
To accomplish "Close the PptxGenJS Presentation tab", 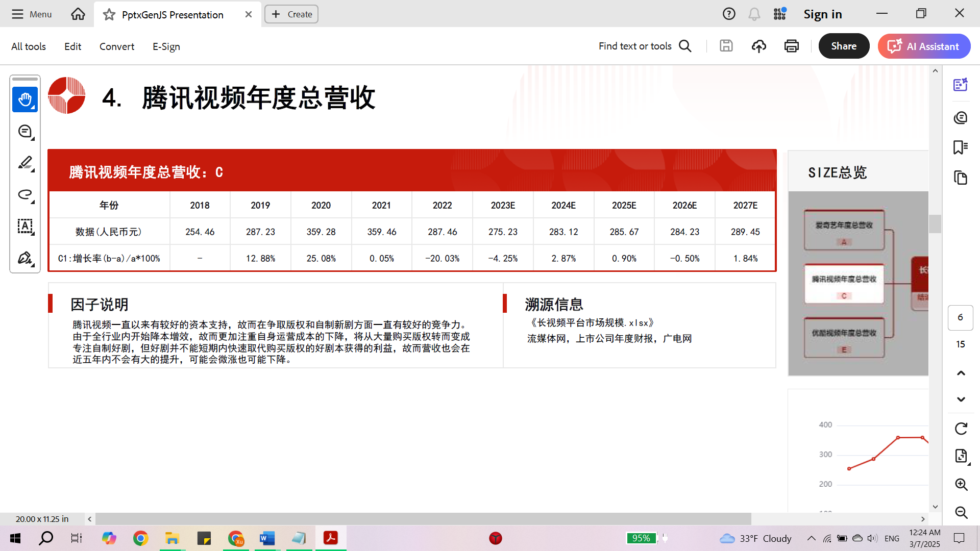I will point(249,14).
